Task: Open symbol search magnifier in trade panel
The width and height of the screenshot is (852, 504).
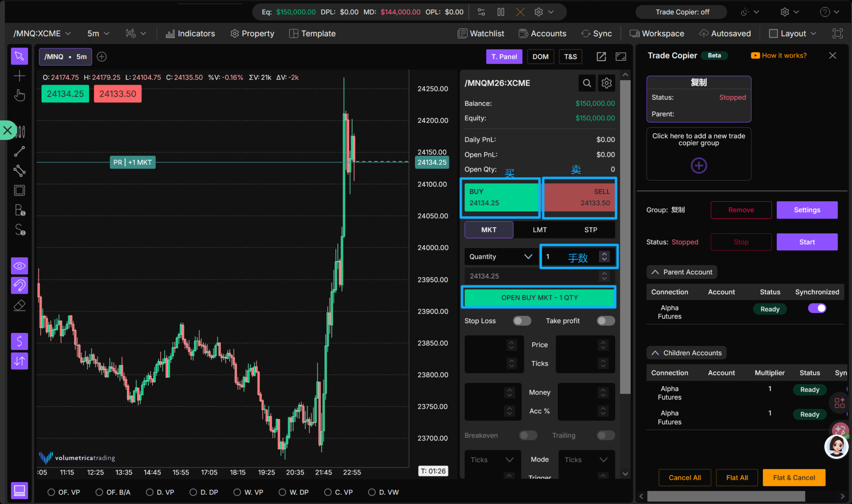Action: 587,83
